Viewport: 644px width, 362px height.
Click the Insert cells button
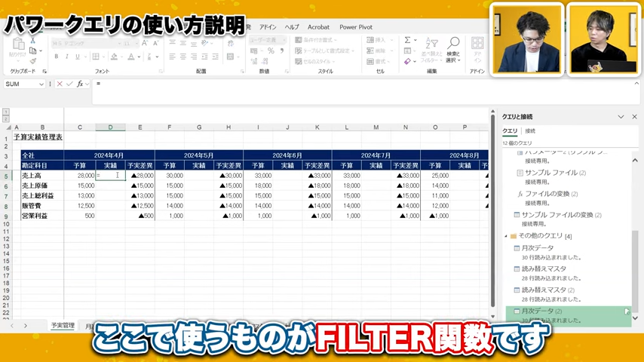pyautogui.click(x=379, y=40)
